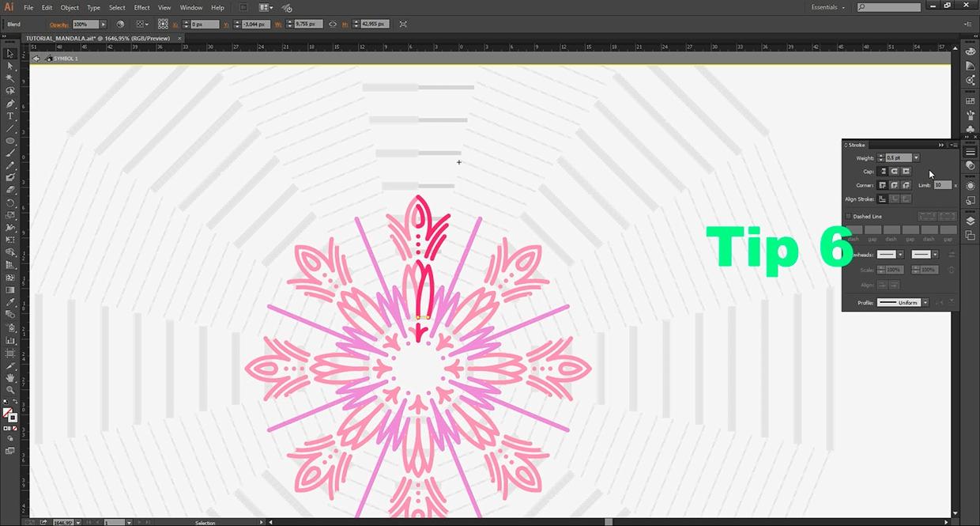Viewport: 980px width, 526px height.
Task: Select the Direct Selection tool
Action: click(9, 66)
